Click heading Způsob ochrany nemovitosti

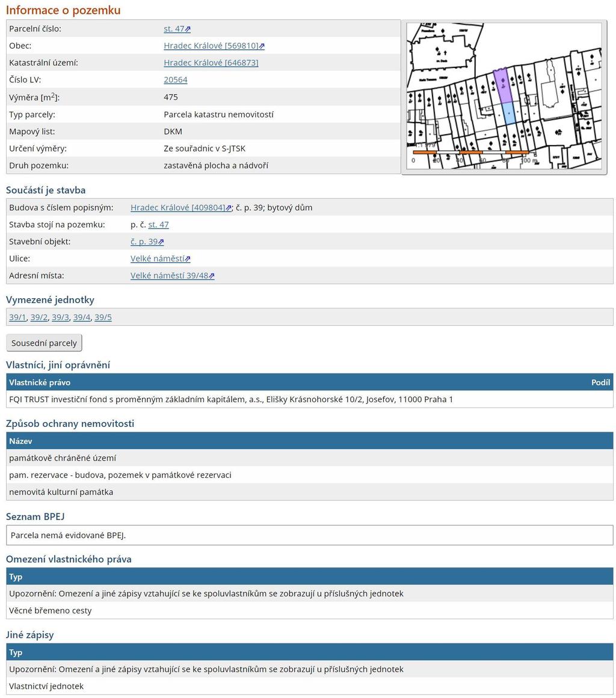[x=70, y=424]
